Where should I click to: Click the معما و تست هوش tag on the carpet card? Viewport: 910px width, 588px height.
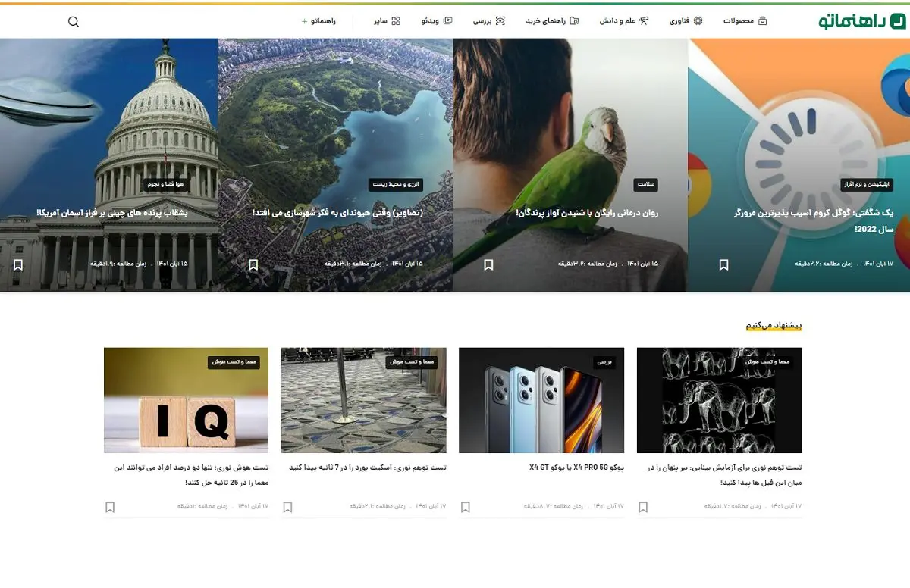[412, 362]
